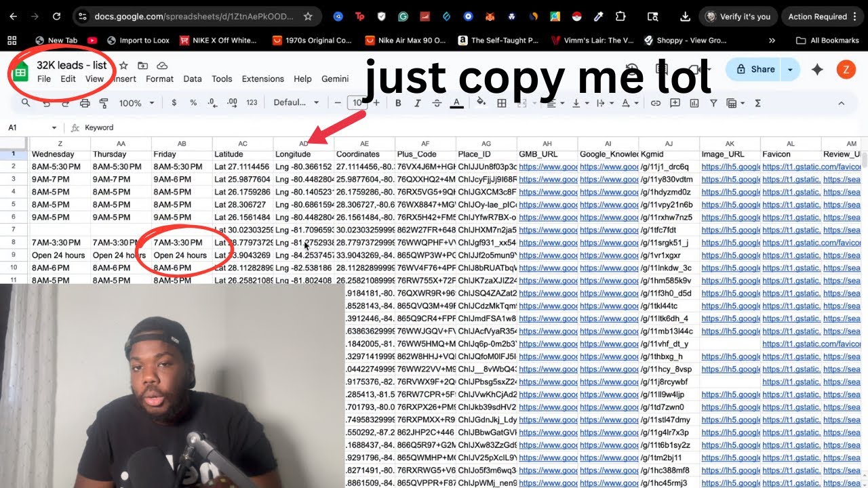Insert a chart from the toolbar

(694, 103)
